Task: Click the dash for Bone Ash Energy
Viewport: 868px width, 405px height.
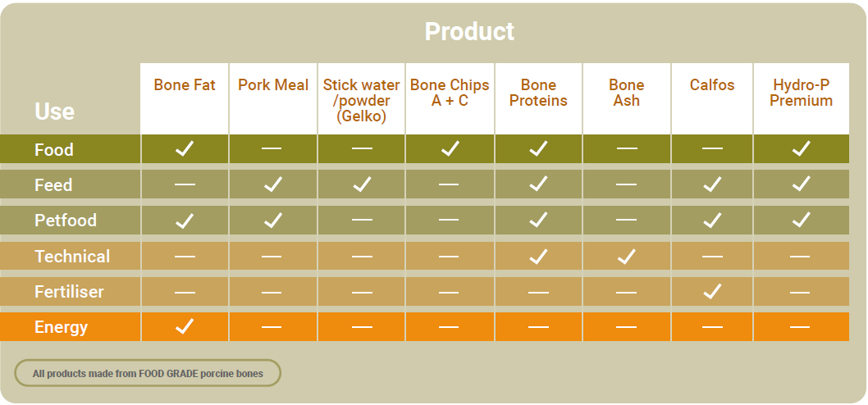Action: 626,327
